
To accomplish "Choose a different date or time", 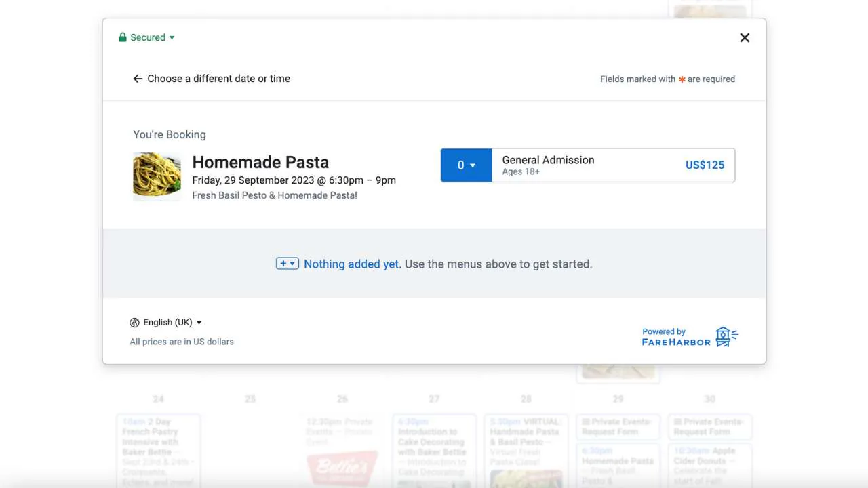I will tap(212, 79).
